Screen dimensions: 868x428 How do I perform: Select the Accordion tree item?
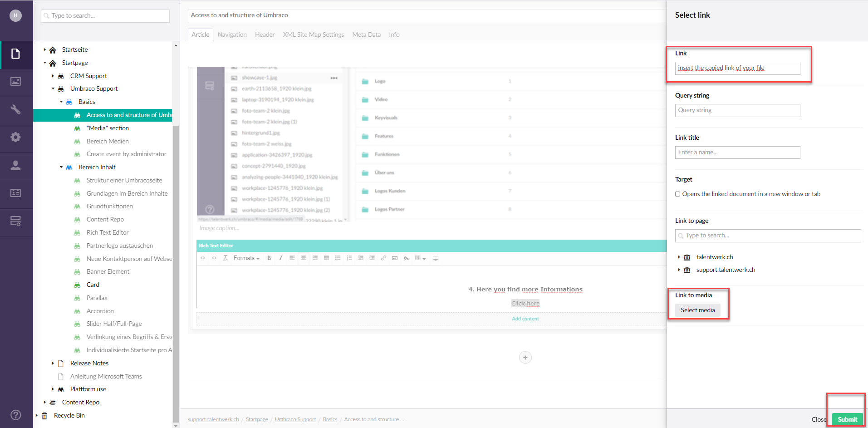click(100, 311)
